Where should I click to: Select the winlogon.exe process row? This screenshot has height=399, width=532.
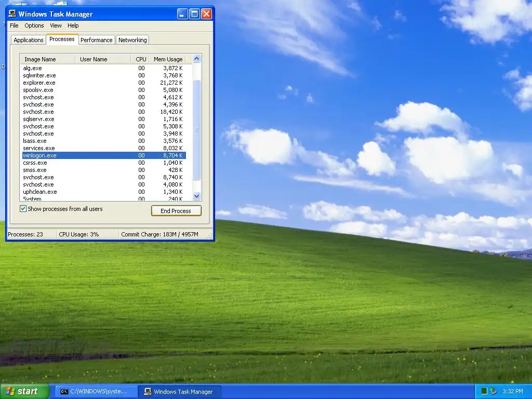point(103,155)
